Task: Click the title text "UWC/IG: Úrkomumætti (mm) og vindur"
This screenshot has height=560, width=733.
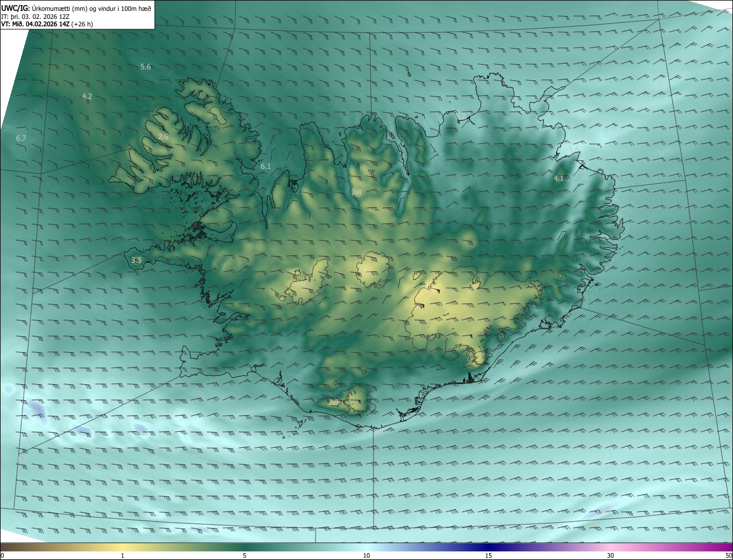Action: click(76, 8)
